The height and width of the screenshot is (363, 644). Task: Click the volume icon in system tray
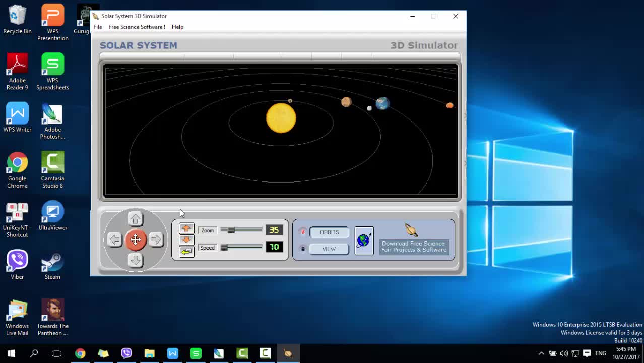[564, 353]
